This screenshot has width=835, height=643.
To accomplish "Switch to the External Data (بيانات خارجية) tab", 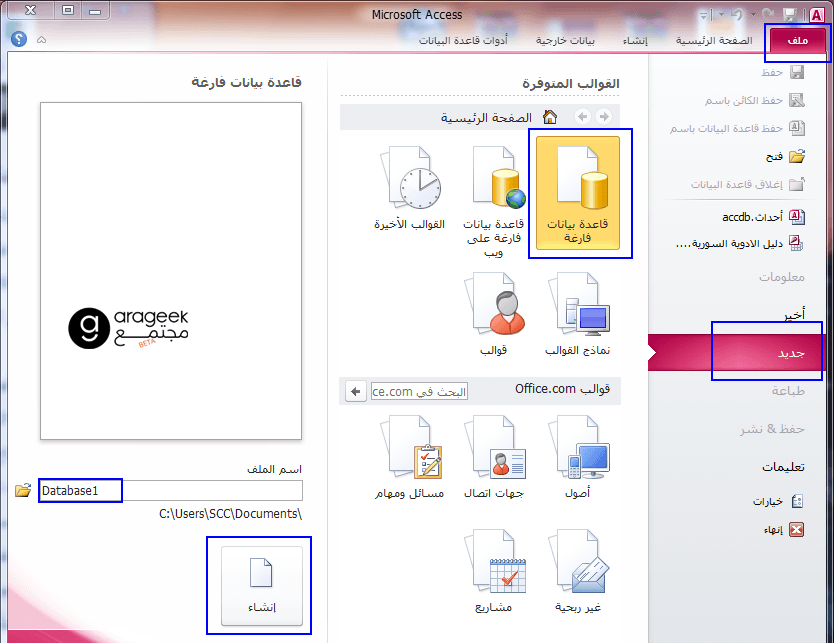I will pyautogui.click(x=565, y=40).
